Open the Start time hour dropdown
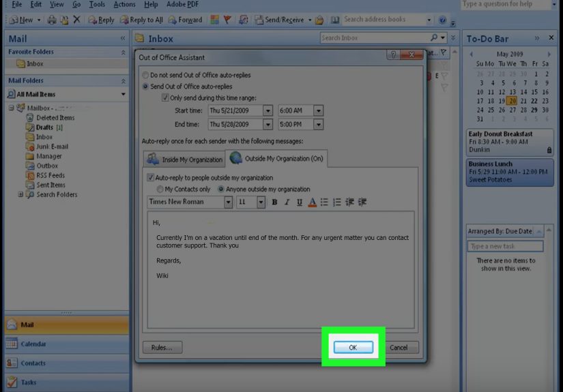The width and height of the screenshot is (563, 392). (319, 111)
